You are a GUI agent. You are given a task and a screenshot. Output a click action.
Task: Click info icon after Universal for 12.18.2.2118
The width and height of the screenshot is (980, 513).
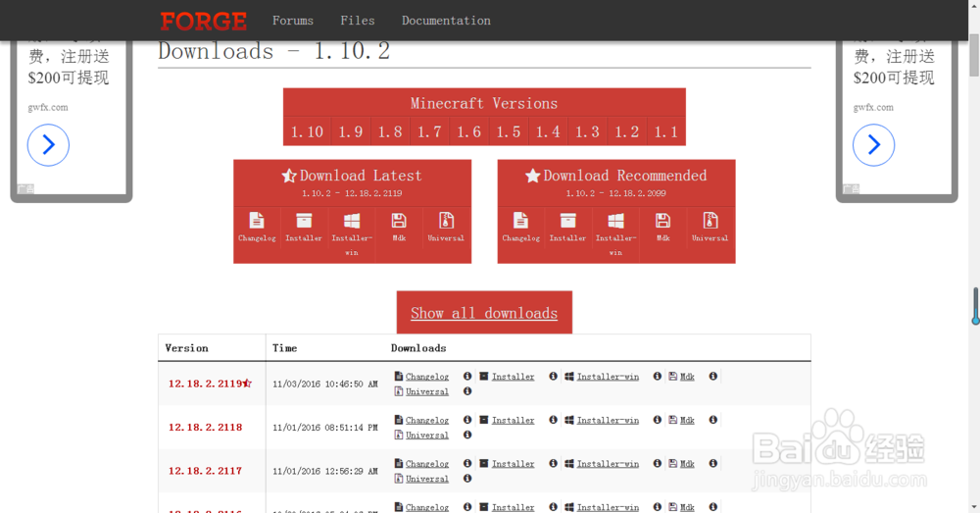pyautogui.click(x=467, y=435)
